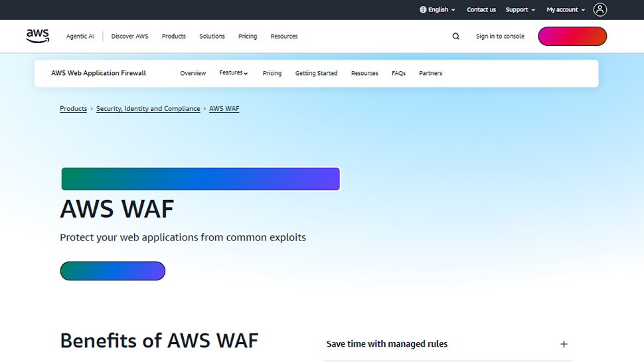Open Agentic AI menu item
The image size is (644, 362).
point(80,36)
